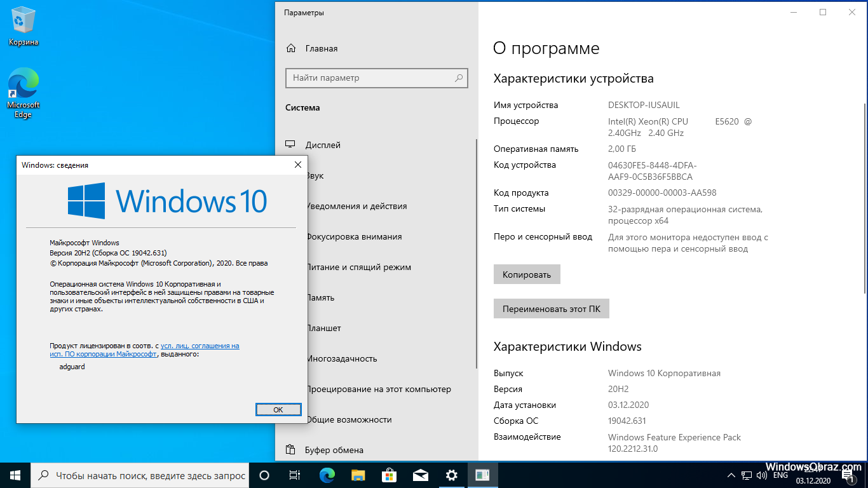Select the Settings gear on the taskbar
This screenshot has height=488, width=868.
[x=451, y=475]
